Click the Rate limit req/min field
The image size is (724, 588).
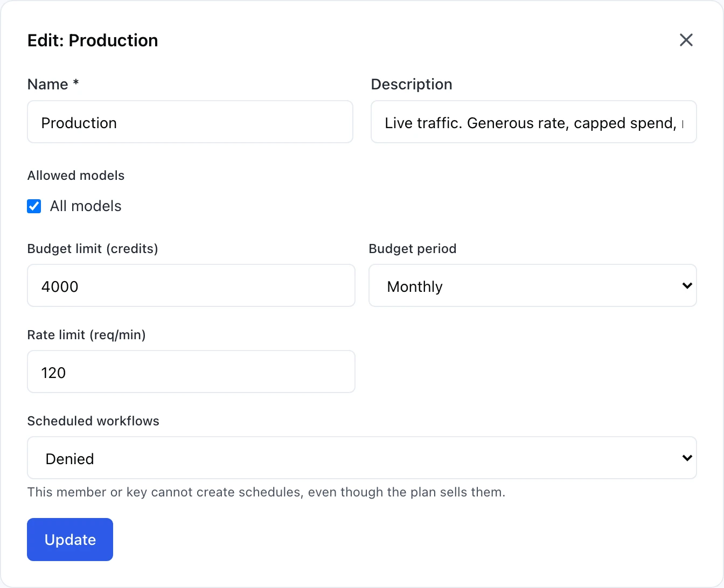click(x=191, y=372)
